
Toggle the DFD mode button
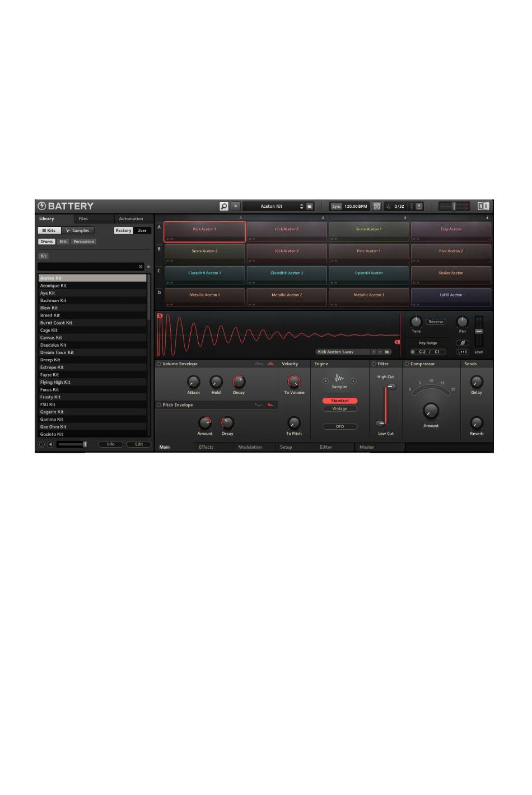(340, 426)
